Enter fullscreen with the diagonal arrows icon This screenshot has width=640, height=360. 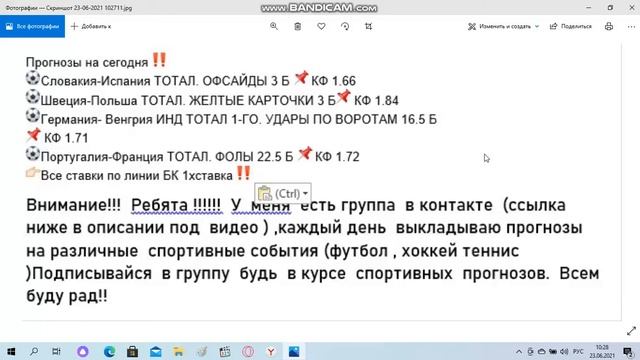pyautogui.click(x=631, y=331)
